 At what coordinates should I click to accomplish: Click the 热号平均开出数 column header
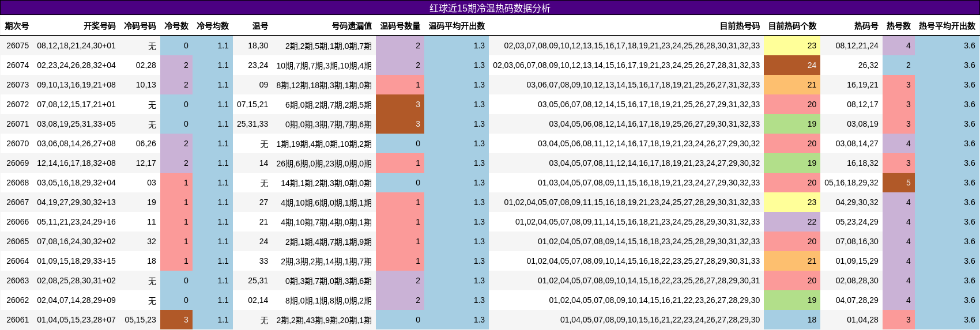click(x=947, y=26)
